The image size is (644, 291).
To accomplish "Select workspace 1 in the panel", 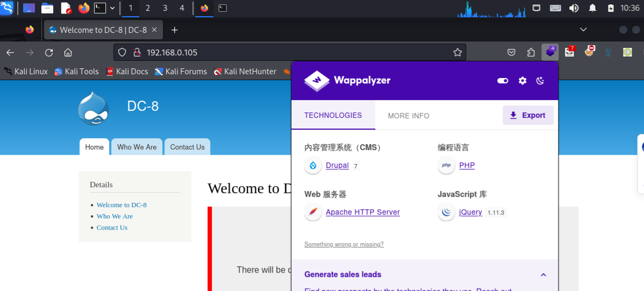I will point(131,8).
